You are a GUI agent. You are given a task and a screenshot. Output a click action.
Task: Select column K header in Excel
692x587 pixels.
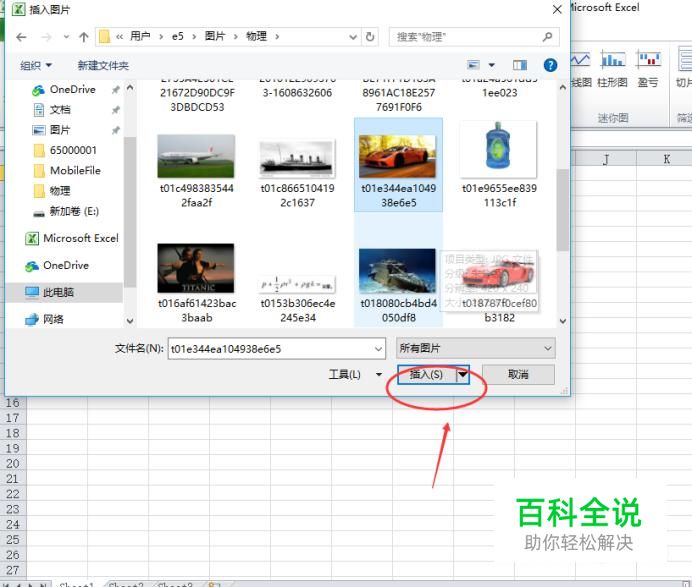tap(666, 159)
